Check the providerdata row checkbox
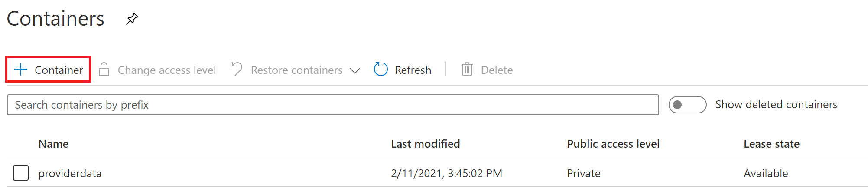Viewport: 868px width, 192px height. pos(21,173)
